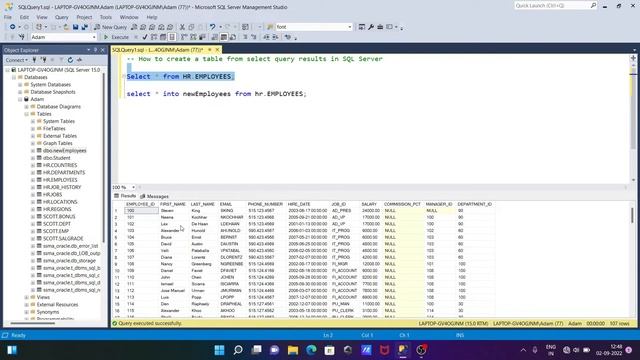Toggle auto-hide pin on Object Explorer
640x360 pixels.
95,50
